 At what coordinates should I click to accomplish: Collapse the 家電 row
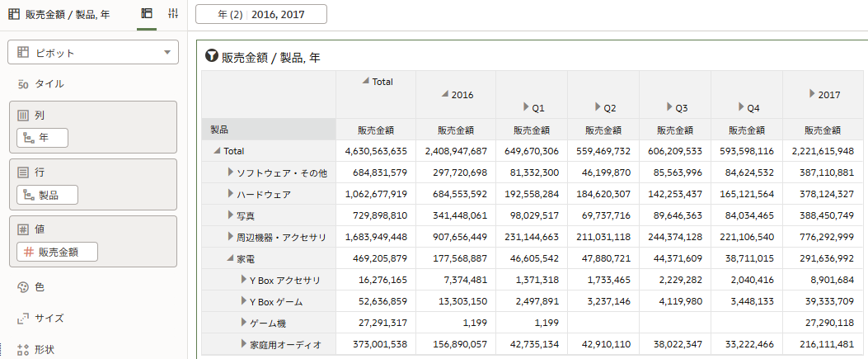click(x=230, y=258)
